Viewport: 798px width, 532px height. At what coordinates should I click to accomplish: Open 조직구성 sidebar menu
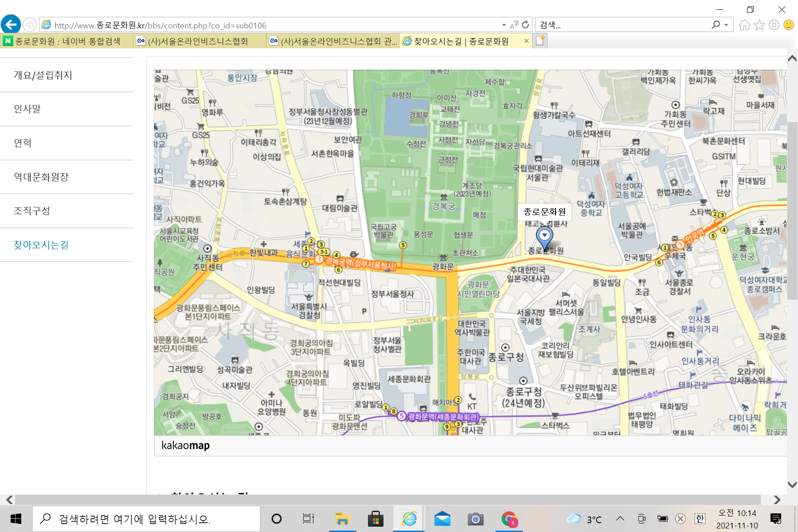[66, 211]
